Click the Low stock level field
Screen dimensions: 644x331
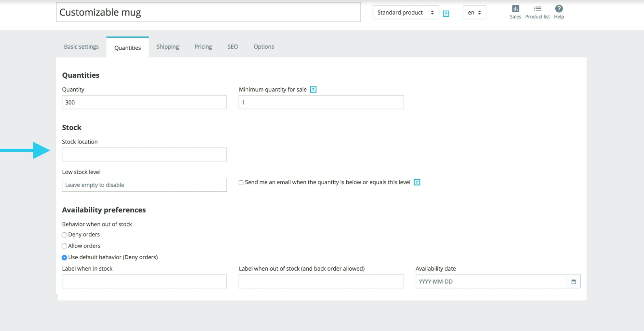click(x=144, y=185)
